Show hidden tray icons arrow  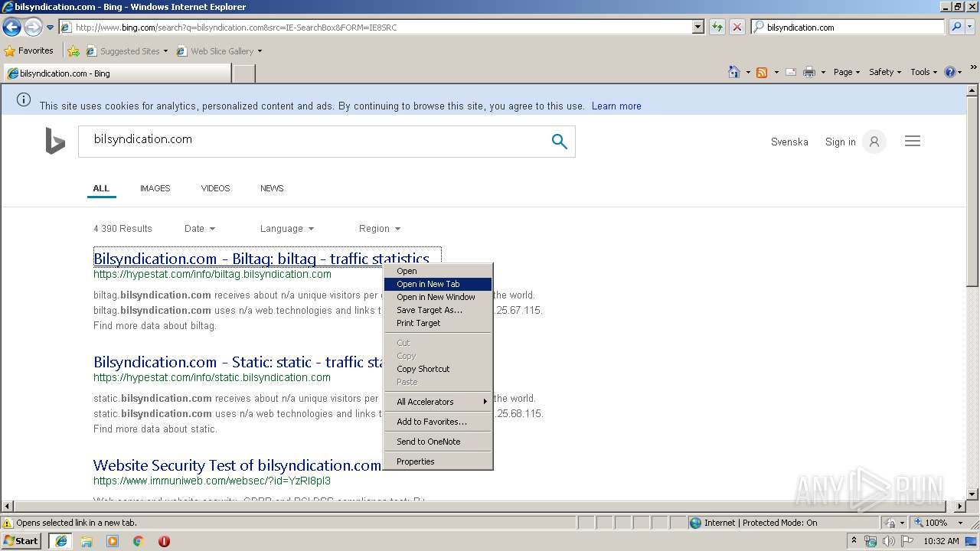click(854, 540)
